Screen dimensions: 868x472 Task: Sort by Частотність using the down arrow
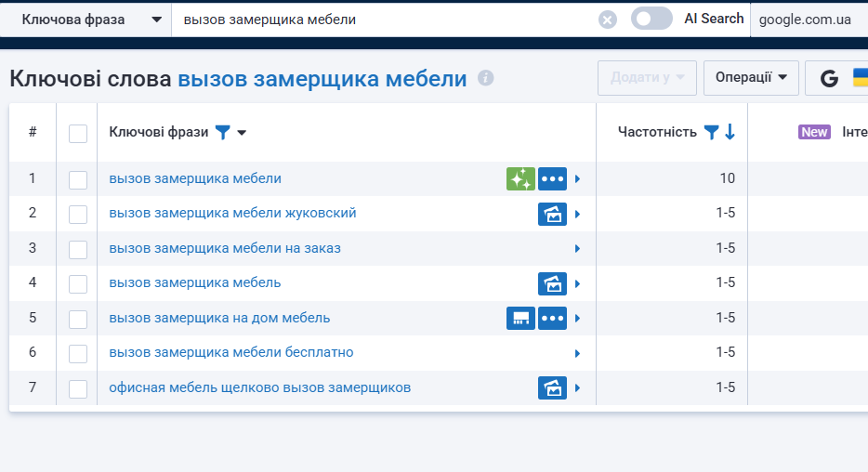(730, 132)
